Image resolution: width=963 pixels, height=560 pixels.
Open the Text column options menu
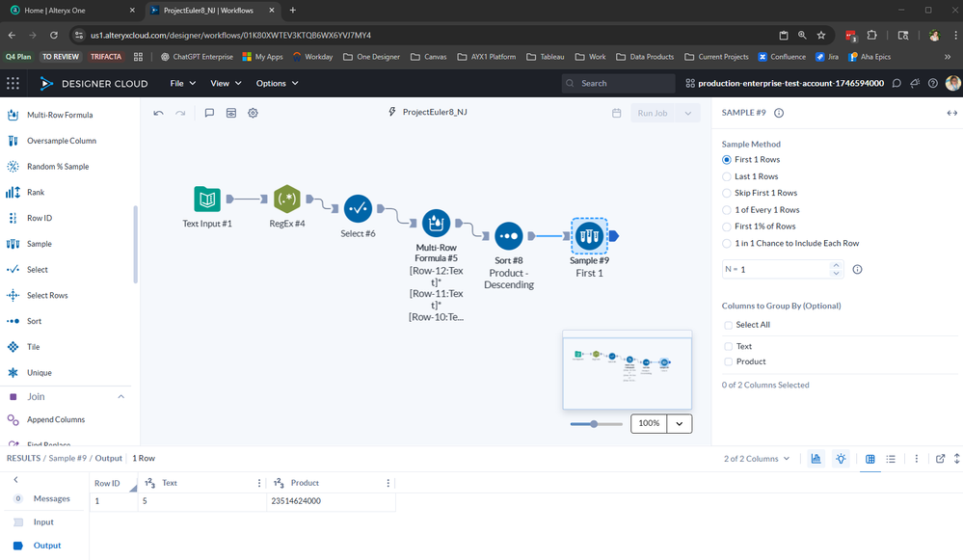pos(259,483)
